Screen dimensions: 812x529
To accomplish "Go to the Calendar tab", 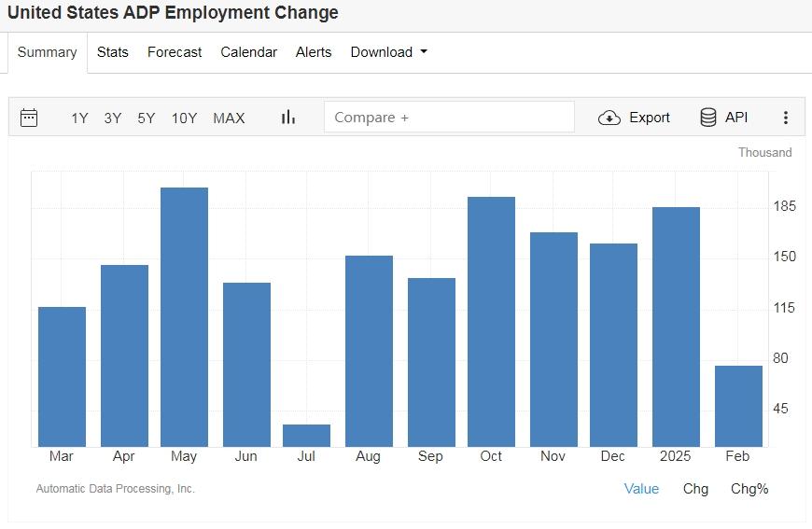I will coord(248,52).
